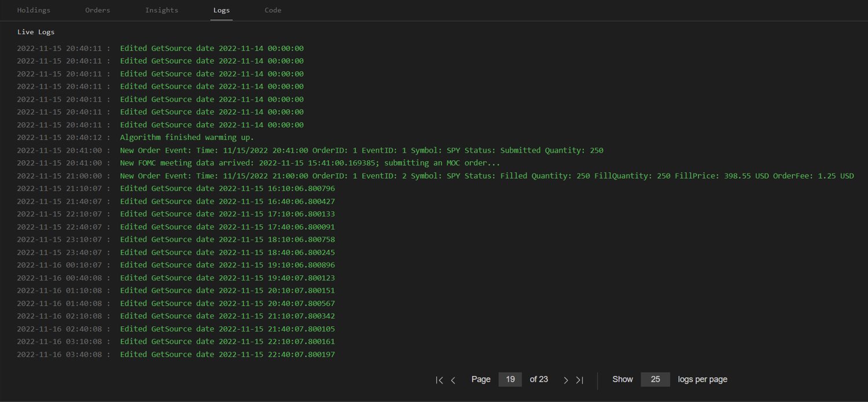Click log entry with GetSource date 18:10:06.800758
The image size is (868, 402).
[x=227, y=239]
